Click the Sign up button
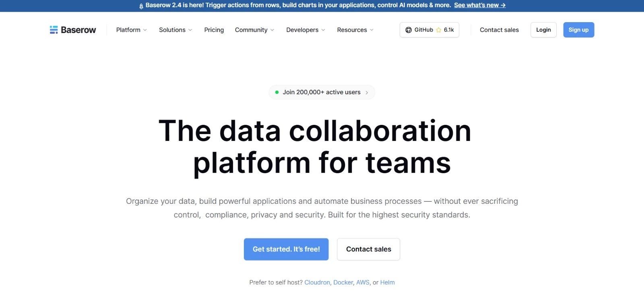This screenshot has width=644, height=292. [578, 30]
